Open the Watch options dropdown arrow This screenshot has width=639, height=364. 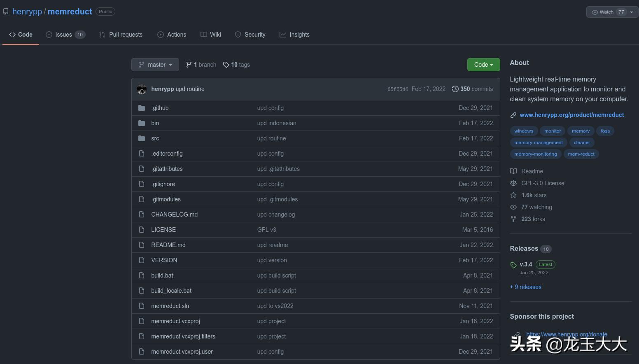coord(632,12)
